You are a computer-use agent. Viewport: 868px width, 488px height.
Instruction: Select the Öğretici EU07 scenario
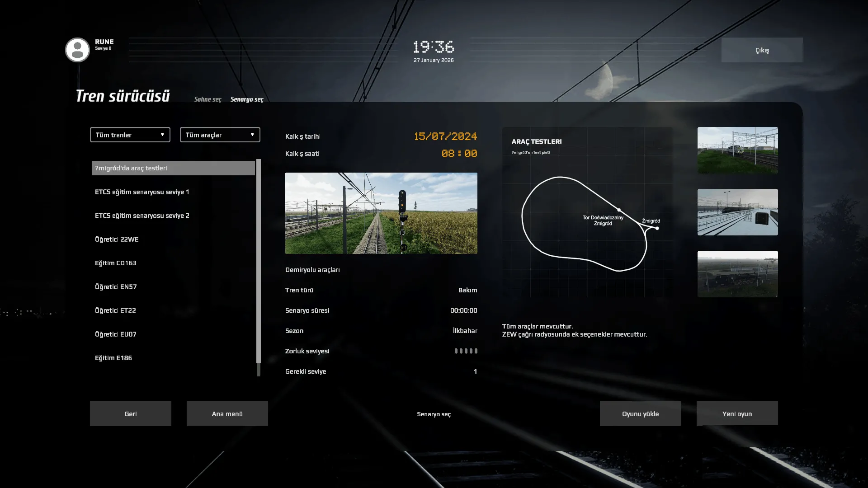coord(115,334)
